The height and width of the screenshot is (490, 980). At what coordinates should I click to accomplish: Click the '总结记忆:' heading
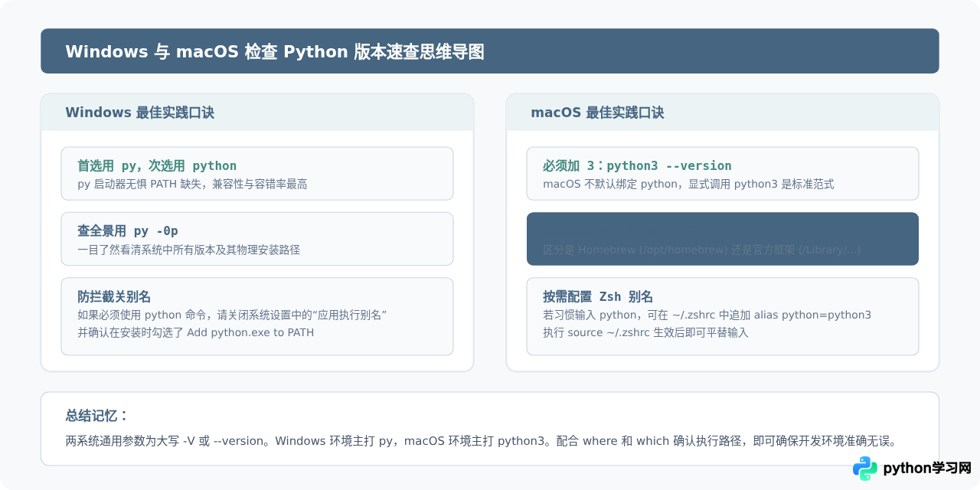pos(97,416)
